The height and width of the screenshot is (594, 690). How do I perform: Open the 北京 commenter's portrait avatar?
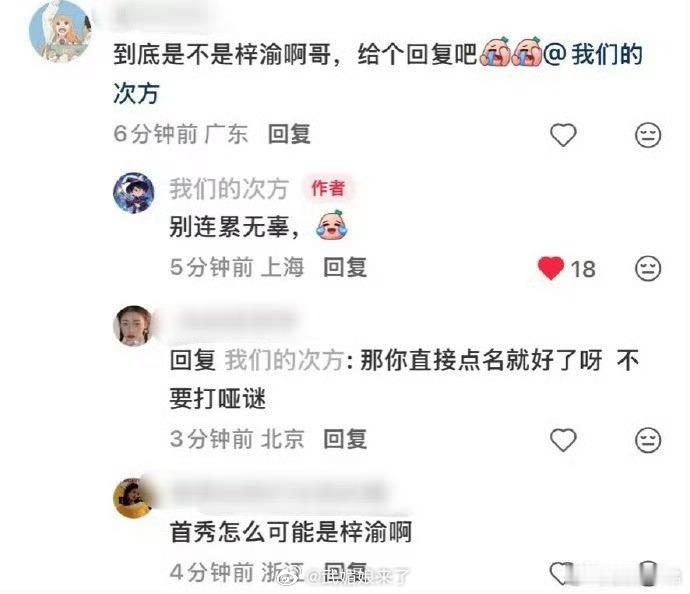134,326
